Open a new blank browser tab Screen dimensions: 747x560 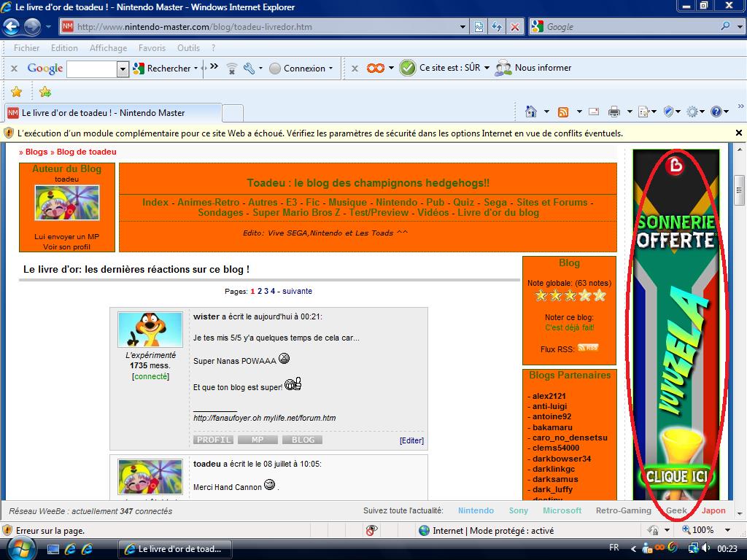coord(233,113)
